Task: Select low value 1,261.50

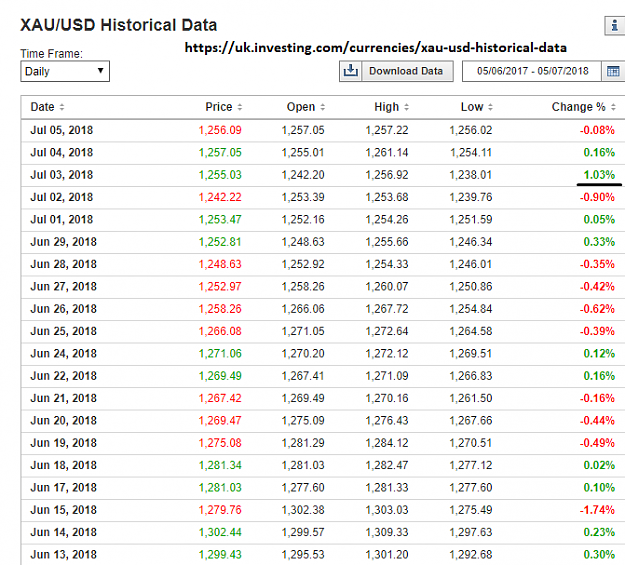Action: point(470,398)
